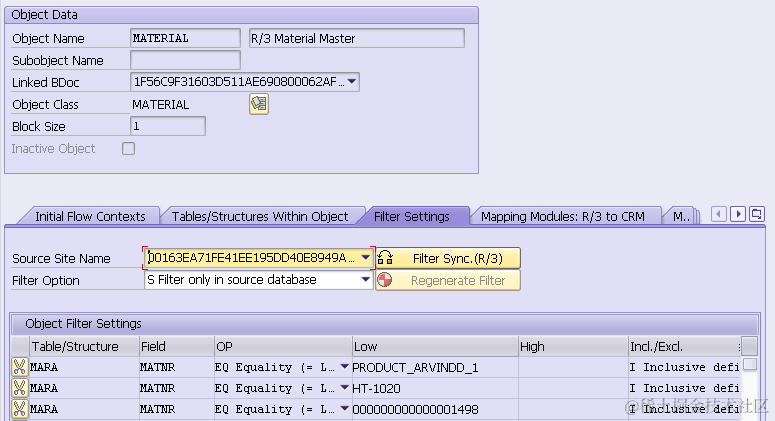The width and height of the screenshot is (775, 421).
Task: Open Mapping Modules: R/3 to CRM tab
Action: coord(562,216)
